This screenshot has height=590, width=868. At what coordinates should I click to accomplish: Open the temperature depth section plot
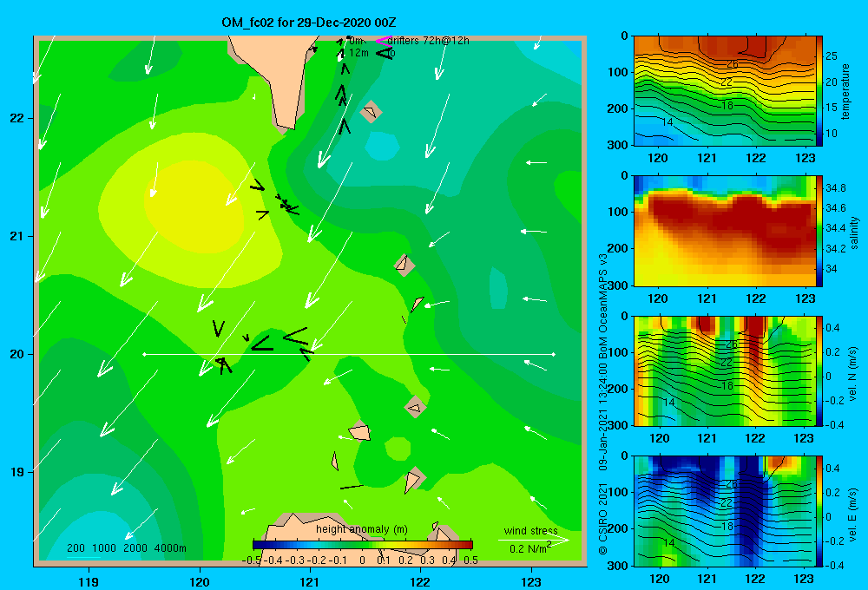coord(725,91)
